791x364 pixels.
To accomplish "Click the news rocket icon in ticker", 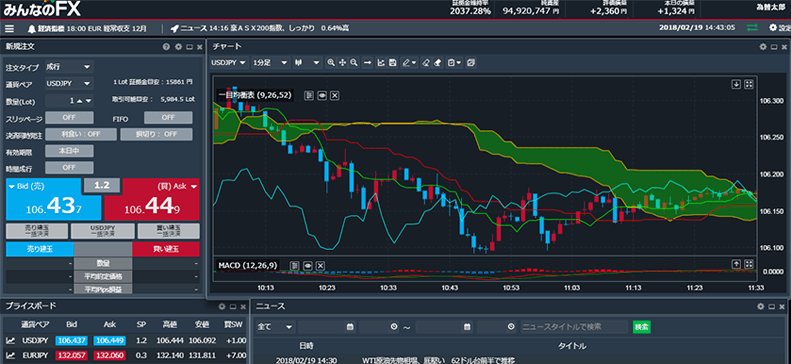I will coord(175,28).
